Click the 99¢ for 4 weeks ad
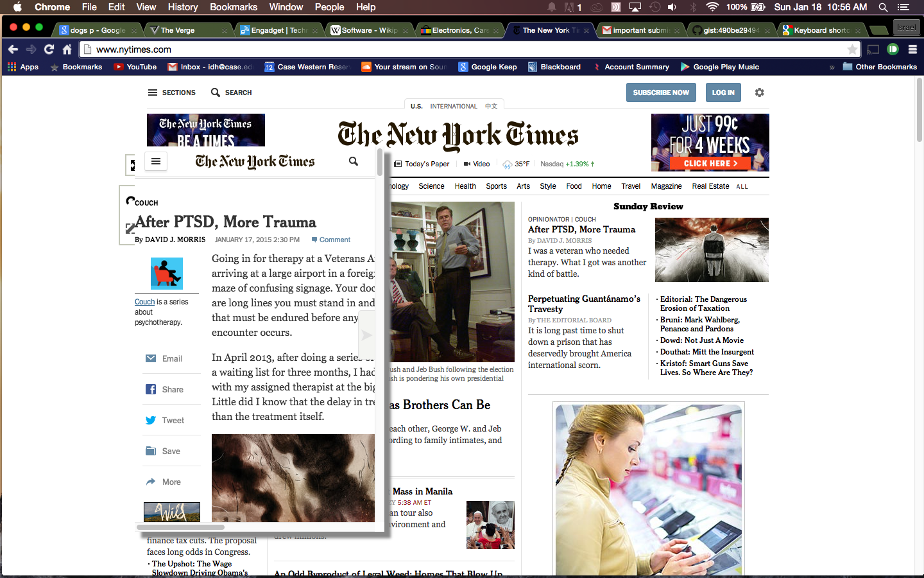Screen dimensions: 924x578 [x=710, y=143]
